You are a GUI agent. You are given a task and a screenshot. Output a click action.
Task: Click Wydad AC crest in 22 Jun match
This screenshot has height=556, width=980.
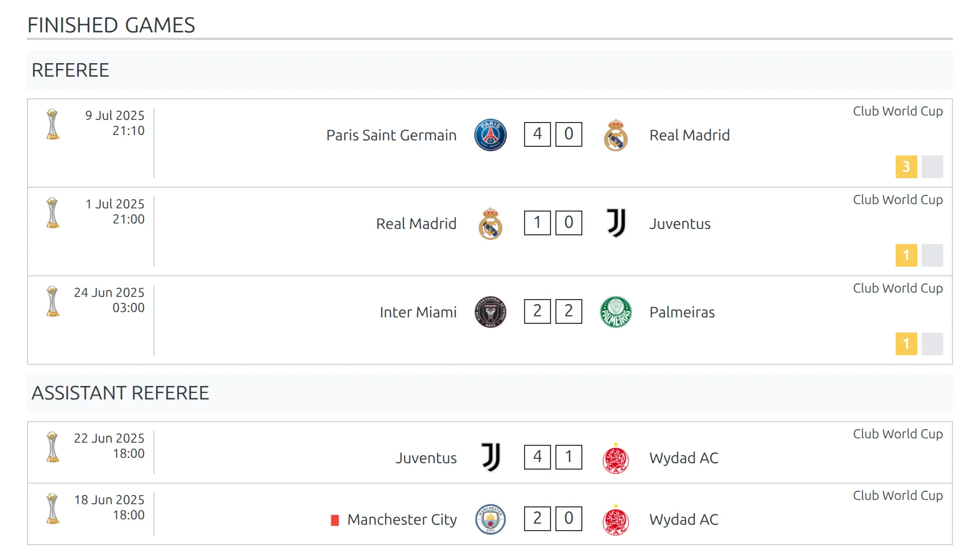click(x=615, y=458)
